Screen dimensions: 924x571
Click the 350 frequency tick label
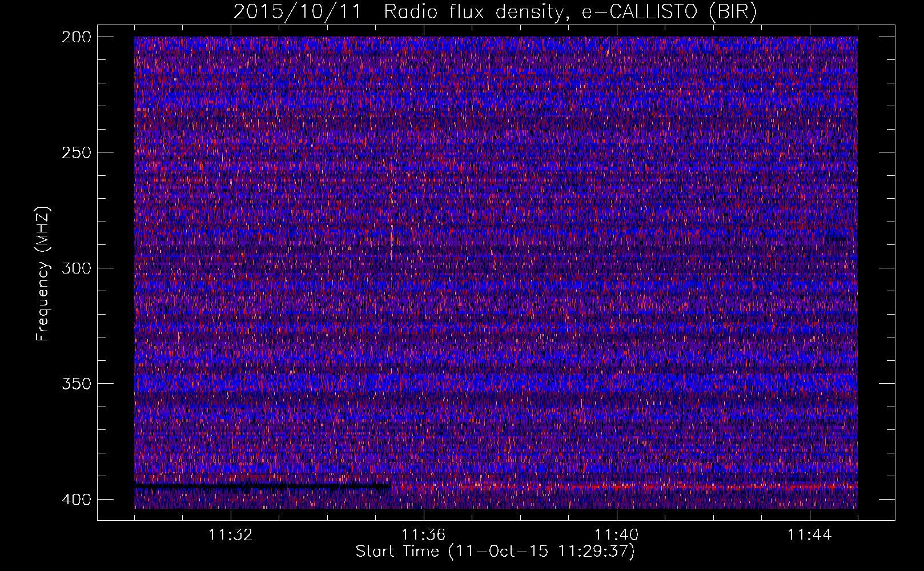(x=76, y=383)
